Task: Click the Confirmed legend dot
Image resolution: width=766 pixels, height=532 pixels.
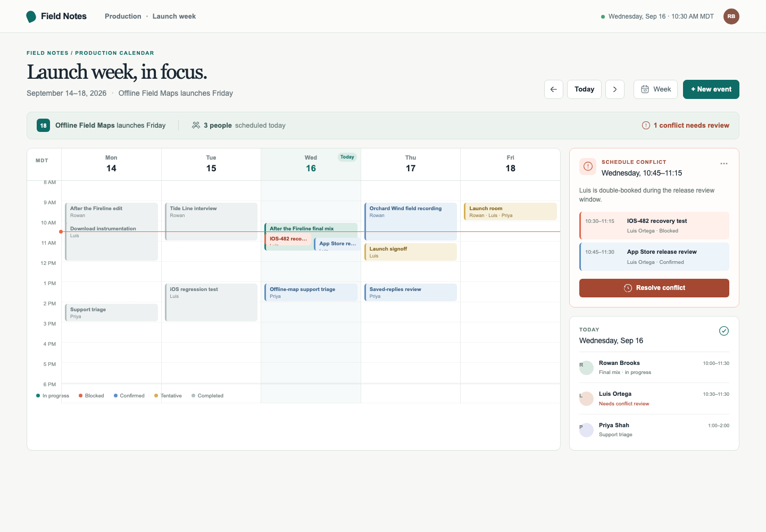Action: [115, 396]
